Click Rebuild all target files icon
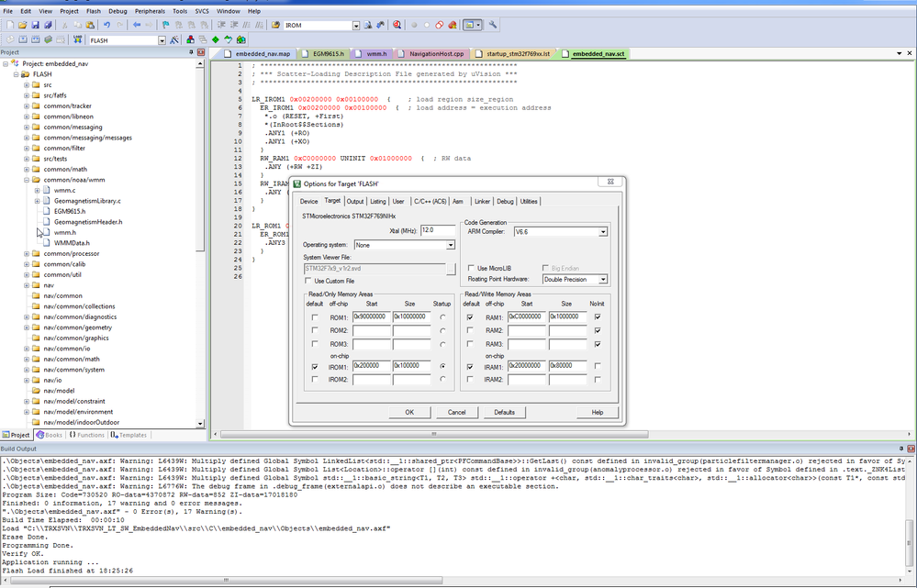 (x=35, y=39)
